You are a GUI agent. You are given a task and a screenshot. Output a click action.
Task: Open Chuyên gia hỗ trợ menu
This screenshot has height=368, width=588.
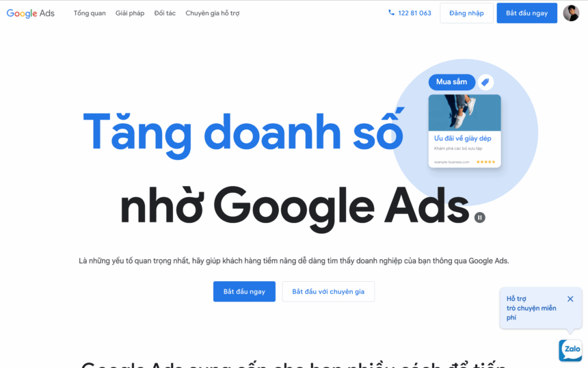(212, 13)
